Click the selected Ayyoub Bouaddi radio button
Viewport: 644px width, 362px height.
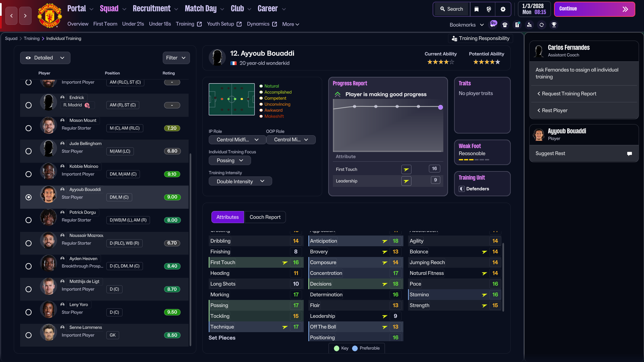pos(29,197)
